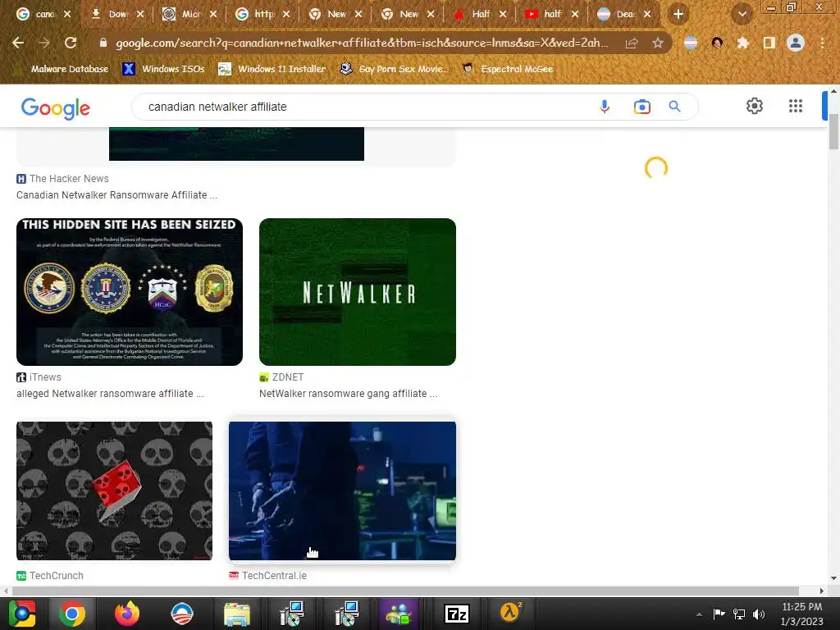Screen dimensions: 840x630
Task: Open the handcuffed hacker image
Action: 342,491
